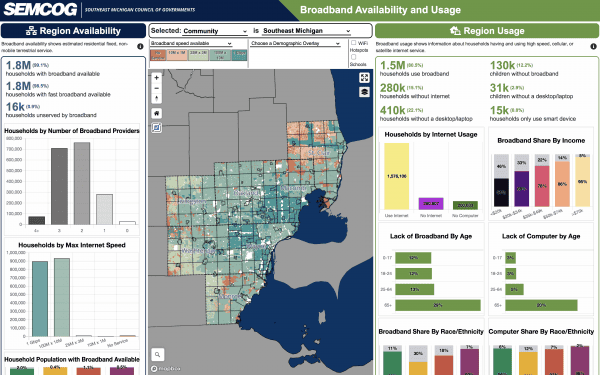Image resolution: width=600 pixels, height=375 pixels.
Task: Show info about Region Usage
Action: coord(593,46)
